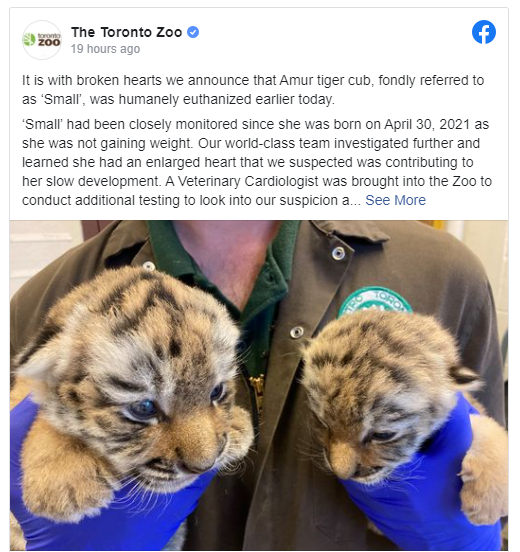Open the Toronto Zoo profile logo

42,40
